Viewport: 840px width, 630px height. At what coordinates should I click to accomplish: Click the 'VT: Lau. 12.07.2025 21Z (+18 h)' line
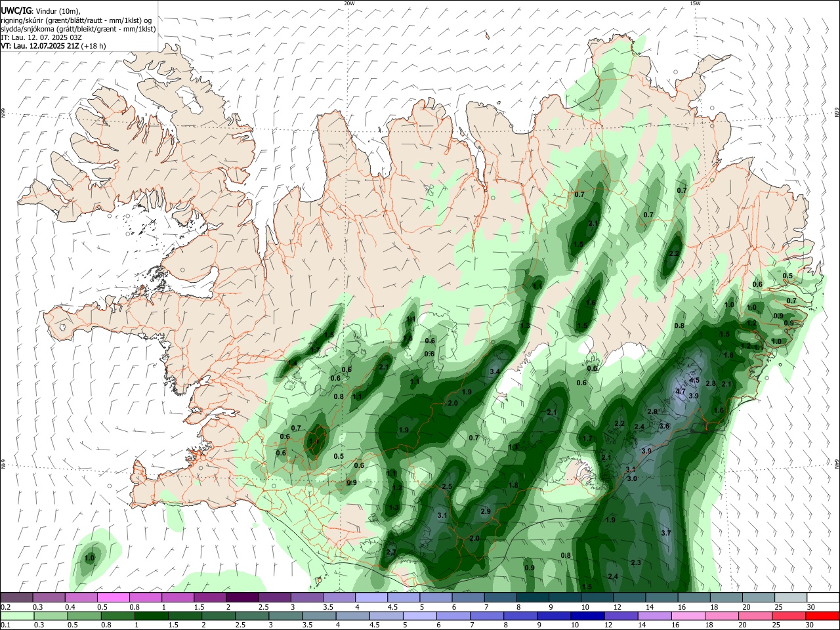coord(53,46)
